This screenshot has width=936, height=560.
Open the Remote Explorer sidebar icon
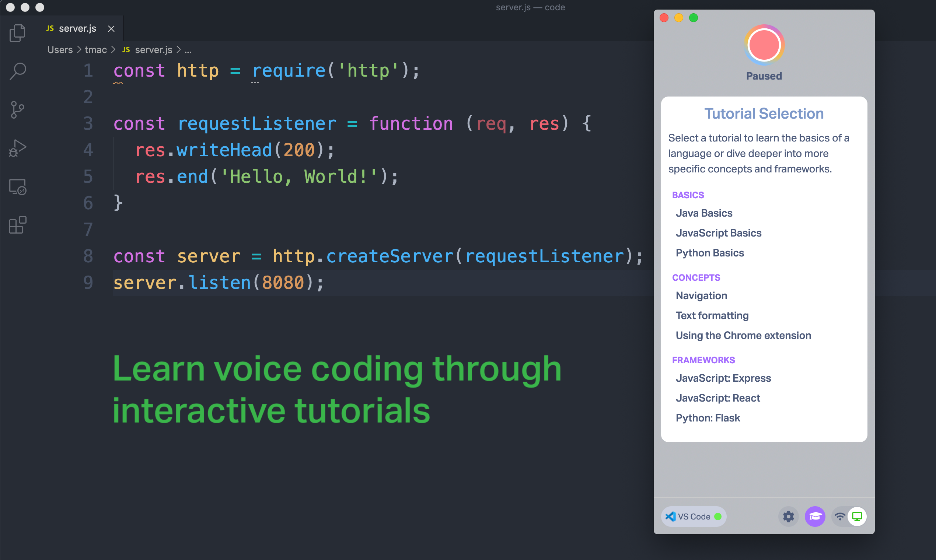17,187
